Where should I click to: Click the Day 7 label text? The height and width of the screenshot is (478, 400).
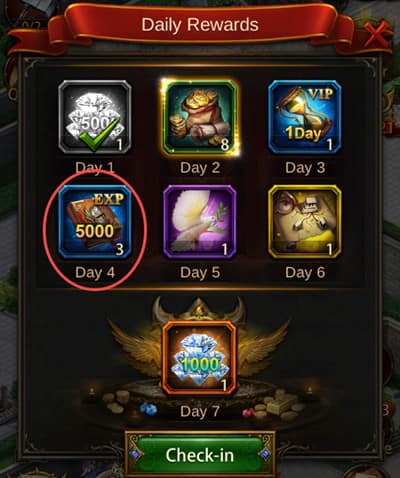point(200,411)
